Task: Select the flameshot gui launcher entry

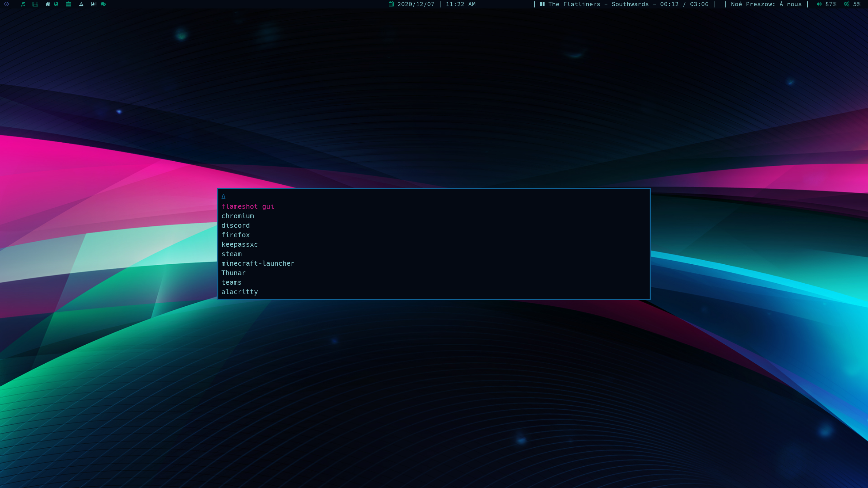Action: tap(248, 206)
